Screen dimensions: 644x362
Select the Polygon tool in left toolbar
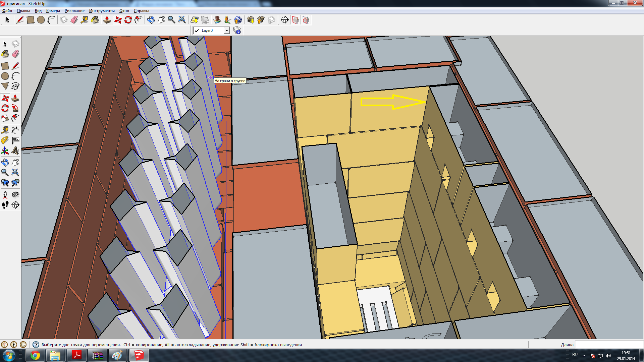pyautogui.click(x=5, y=86)
